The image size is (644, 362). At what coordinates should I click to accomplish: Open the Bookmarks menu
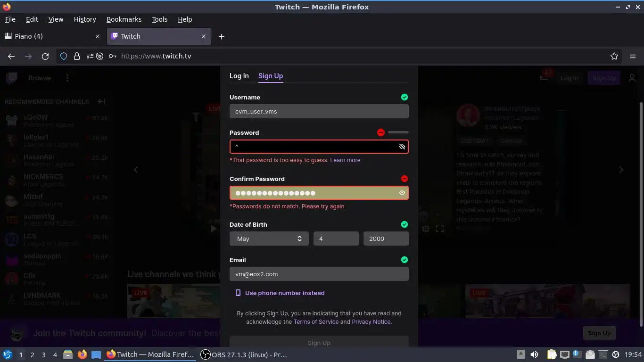click(124, 19)
